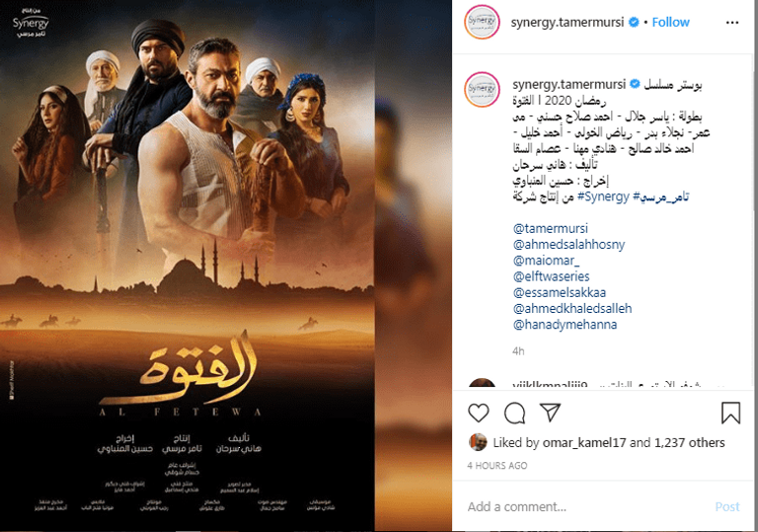
Task: Open the three-dot more options menu
Action: click(732, 23)
